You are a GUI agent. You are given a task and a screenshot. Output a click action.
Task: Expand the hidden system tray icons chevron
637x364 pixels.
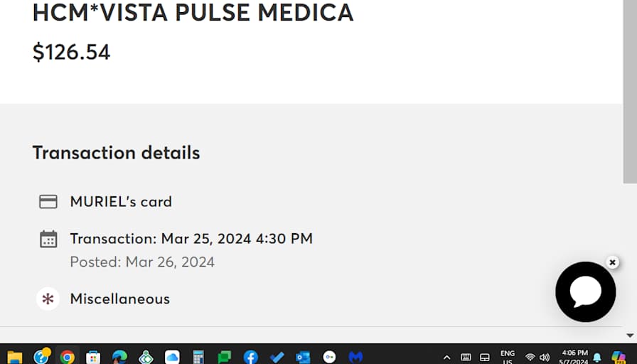coord(446,357)
